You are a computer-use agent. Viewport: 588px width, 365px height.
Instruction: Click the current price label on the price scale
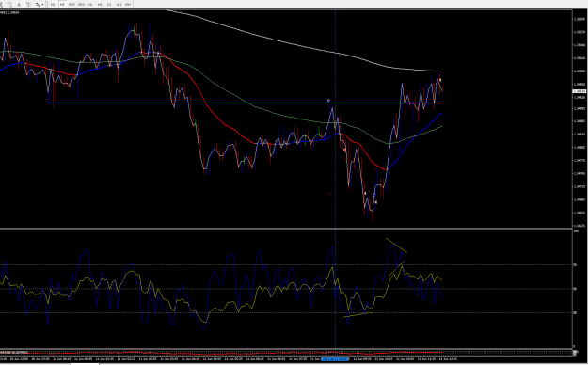coord(580,91)
